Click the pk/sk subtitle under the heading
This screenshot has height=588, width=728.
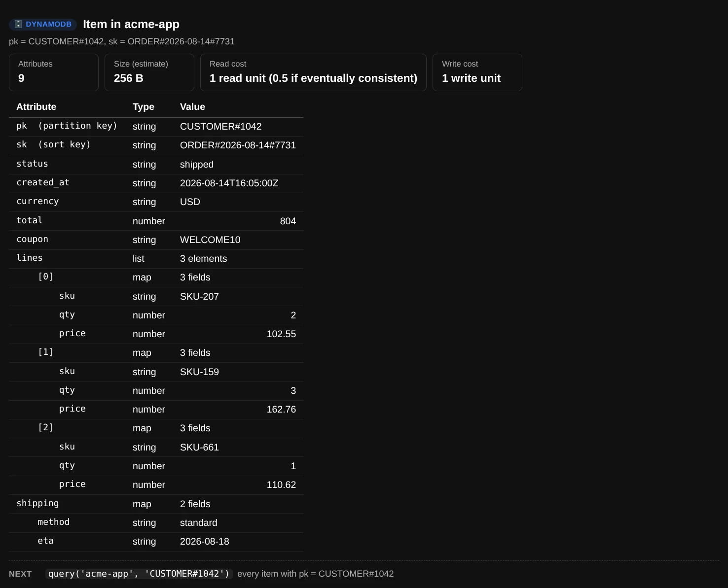coord(122,41)
